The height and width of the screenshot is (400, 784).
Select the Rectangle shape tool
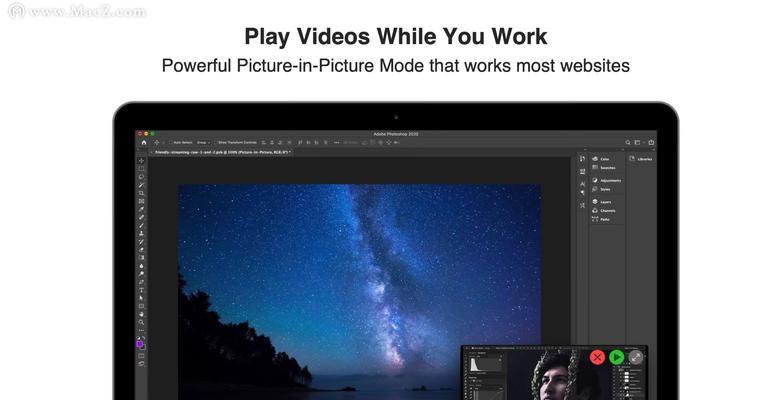(x=142, y=305)
